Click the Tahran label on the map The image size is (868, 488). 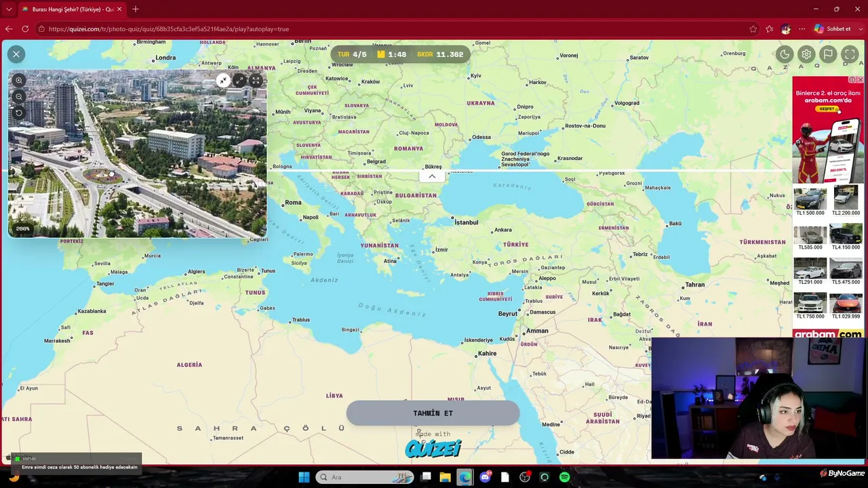point(695,285)
